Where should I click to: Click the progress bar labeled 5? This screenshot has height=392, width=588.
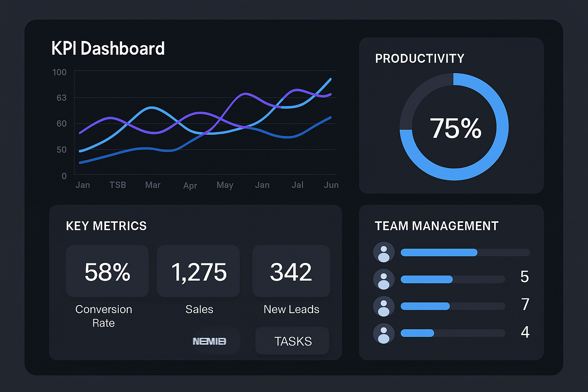click(x=452, y=279)
